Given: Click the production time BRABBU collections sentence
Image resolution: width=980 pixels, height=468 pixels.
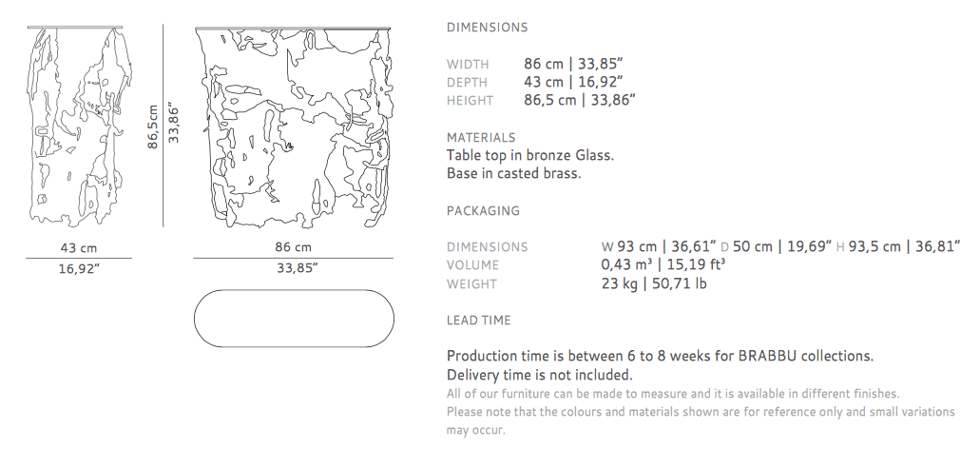Looking at the screenshot, I should click(x=660, y=356).
